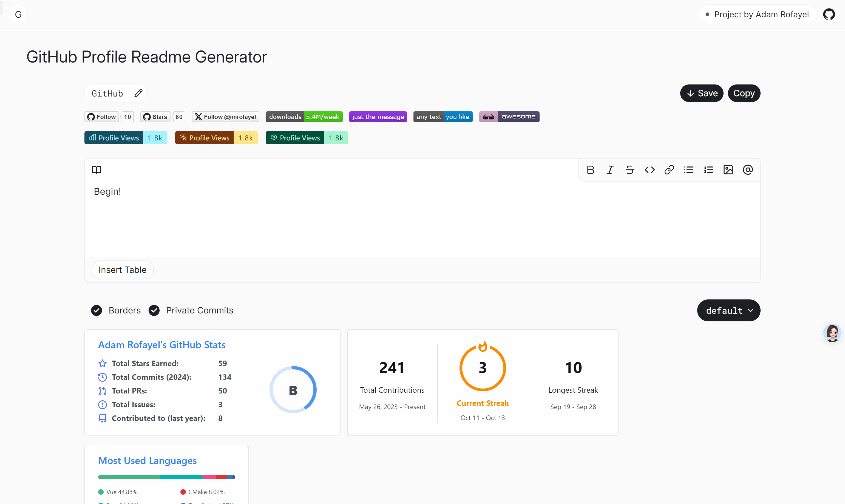The height and width of the screenshot is (504, 845).
Task: Edit the GitHub username with pencil icon
Action: pos(138,94)
